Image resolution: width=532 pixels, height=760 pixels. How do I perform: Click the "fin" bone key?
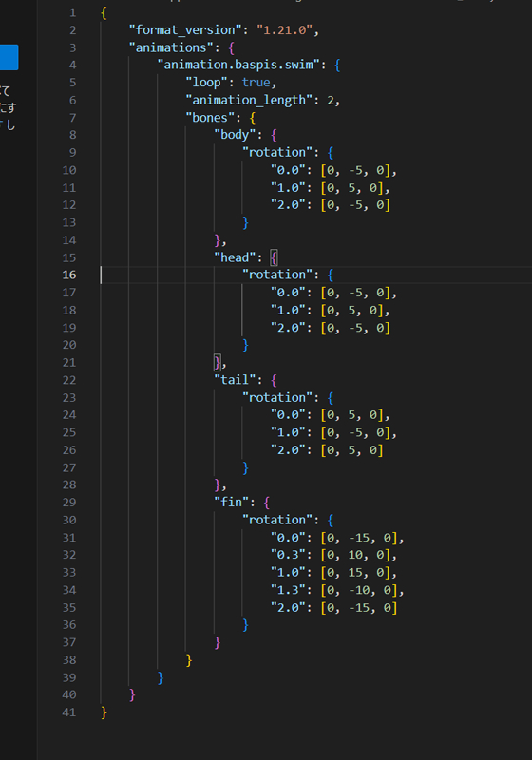tap(231, 502)
